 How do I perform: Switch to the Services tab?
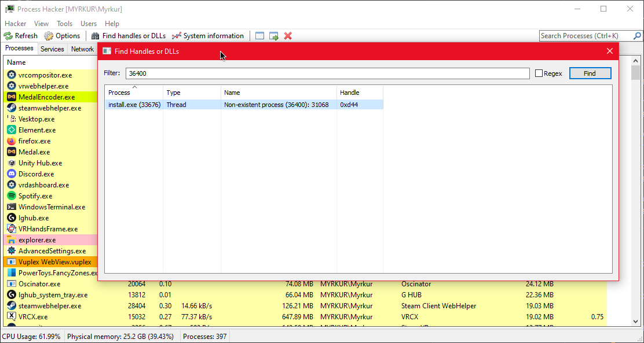[52, 49]
